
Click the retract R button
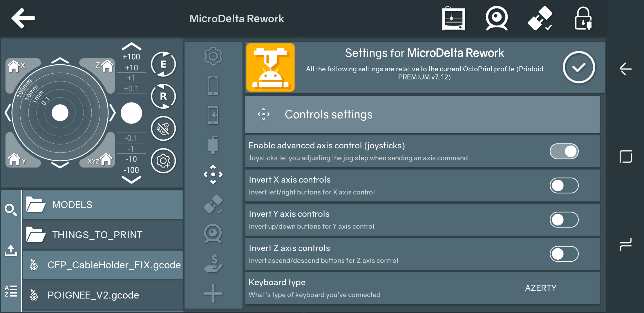click(x=163, y=96)
